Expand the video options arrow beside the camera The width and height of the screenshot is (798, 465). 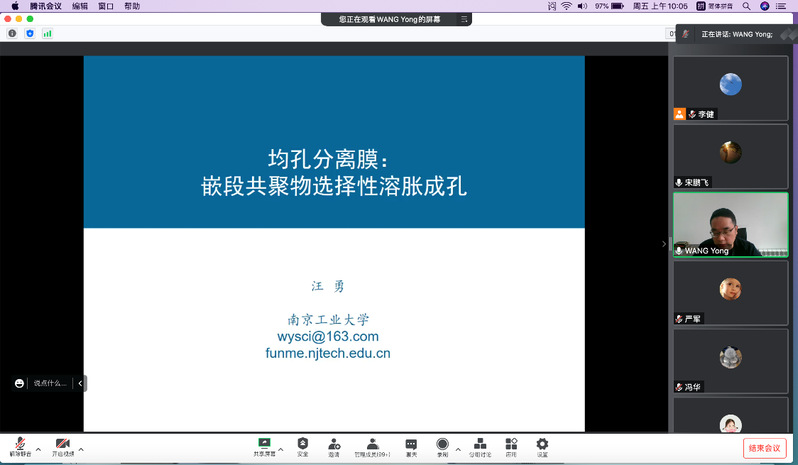click(x=81, y=449)
